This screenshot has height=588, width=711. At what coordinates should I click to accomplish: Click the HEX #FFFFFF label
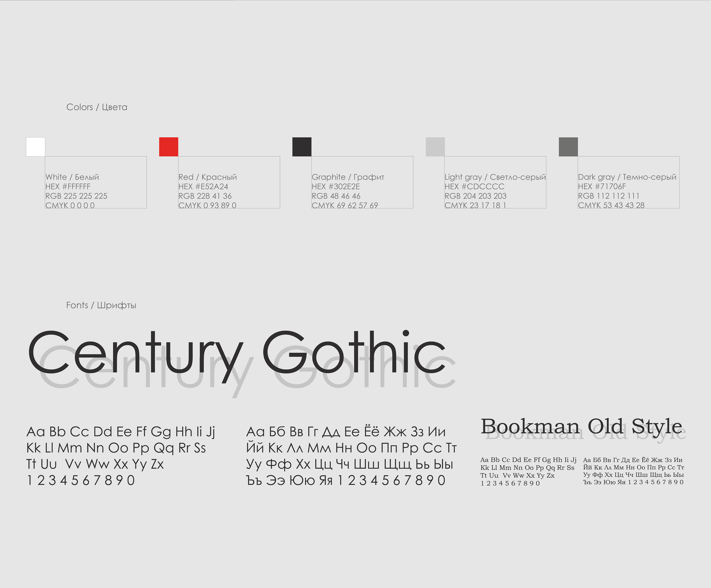pyautogui.click(x=68, y=187)
